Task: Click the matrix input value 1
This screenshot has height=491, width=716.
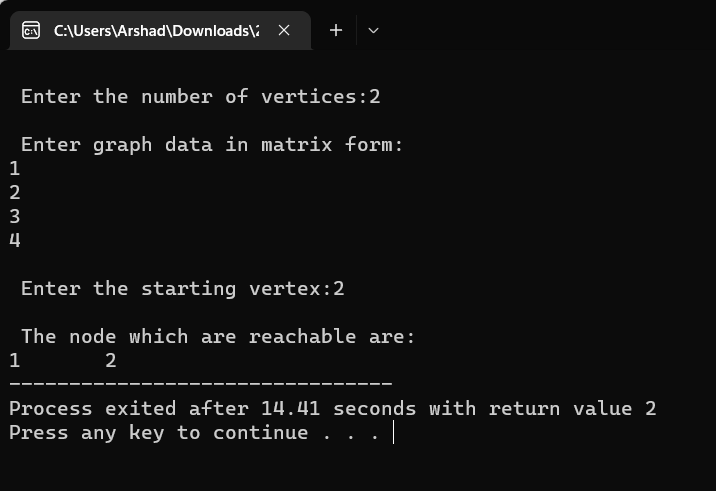Action: (x=15, y=169)
